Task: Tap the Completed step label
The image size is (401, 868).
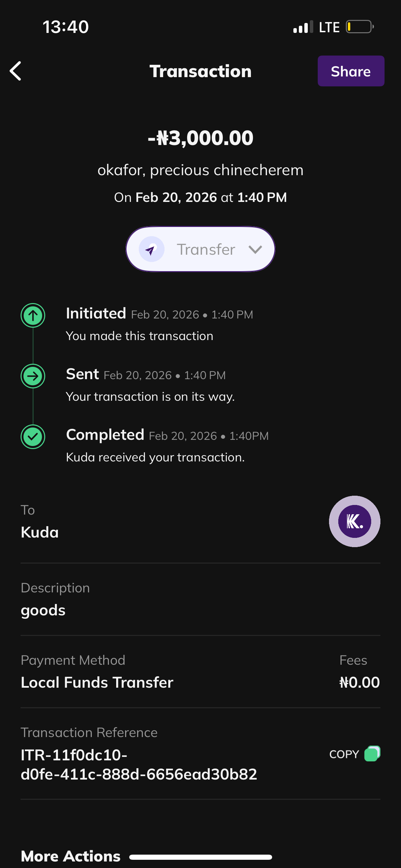Action: [x=105, y=435]
